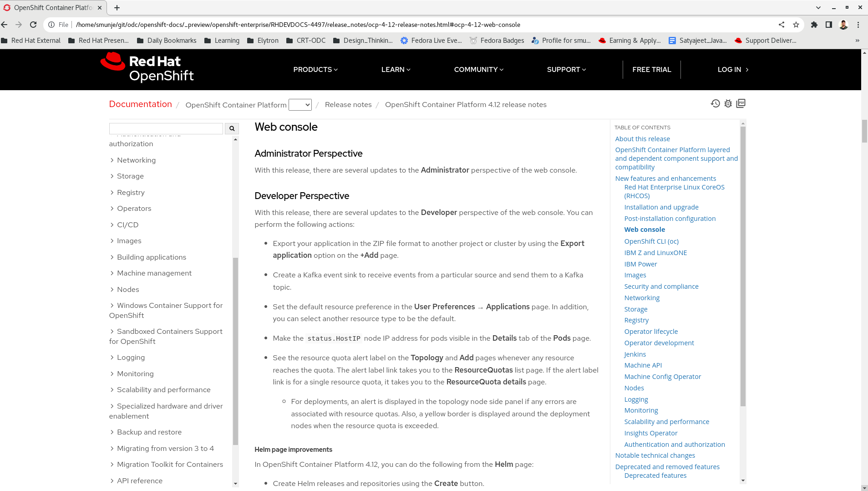Open the Profile for smu... bookmark

coord(561,41)
